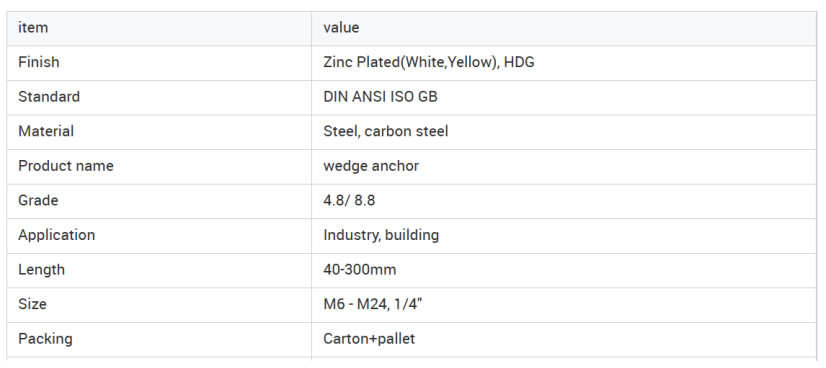Select the Material row label
Image resolution: width=826 pixels, height=368 pixels.
[46, 131]
